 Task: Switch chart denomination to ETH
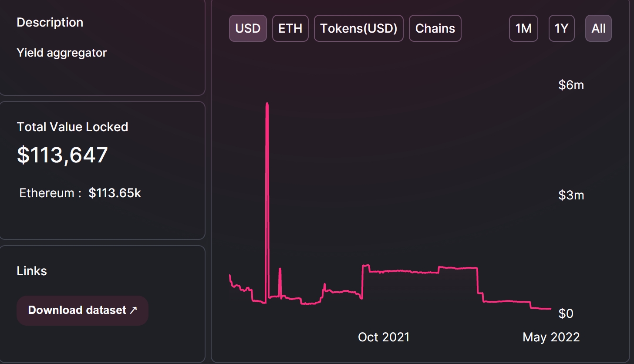coord(290,28)
